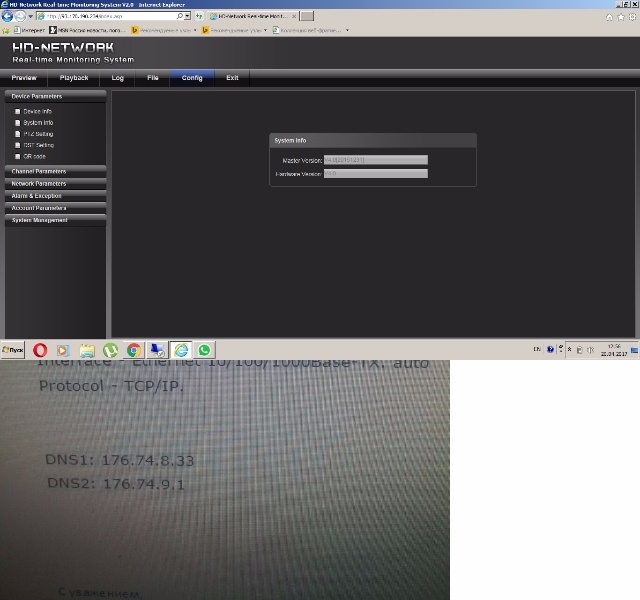Open a new blank browser tab
This screenshot has height=600, width=640.
[307, 16]
